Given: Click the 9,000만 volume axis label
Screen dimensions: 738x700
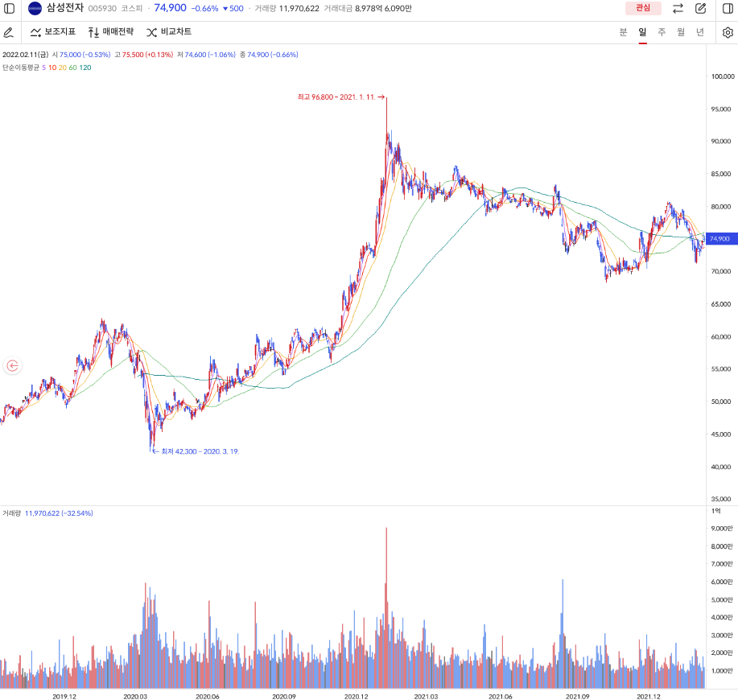Looking at the screenshot, I should point(722,529).
